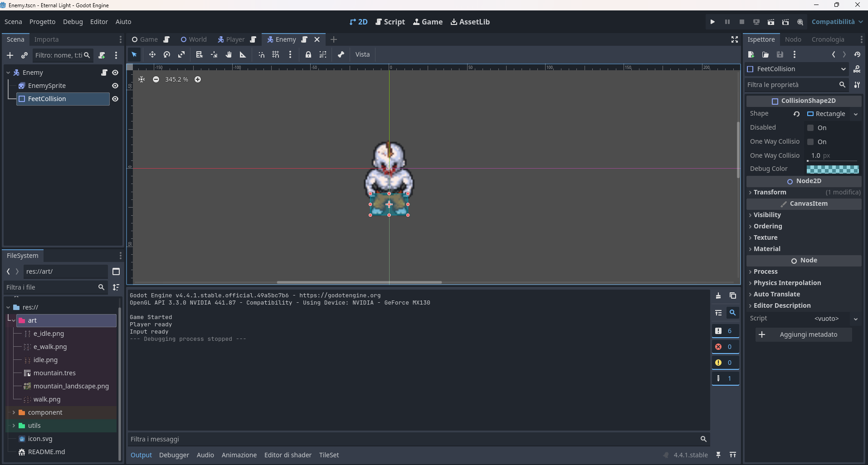This screenshot has height=465, width=868.
Task: Toggle visibility of Enemy node
Action: 115,73
